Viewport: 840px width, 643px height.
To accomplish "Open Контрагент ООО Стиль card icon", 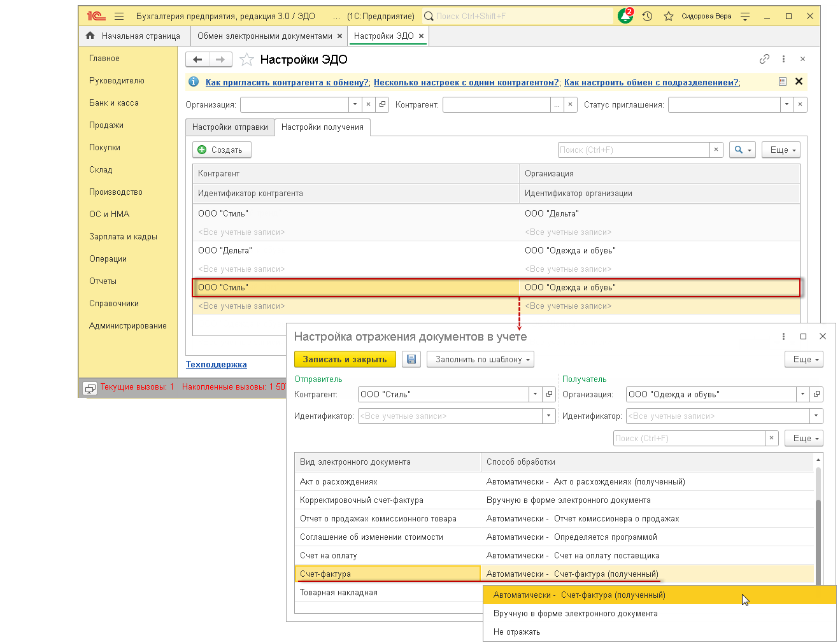I will pos(549,394).
